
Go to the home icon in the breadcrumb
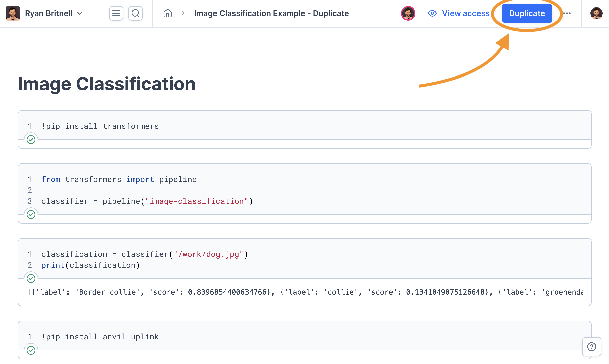coord(167,13)
